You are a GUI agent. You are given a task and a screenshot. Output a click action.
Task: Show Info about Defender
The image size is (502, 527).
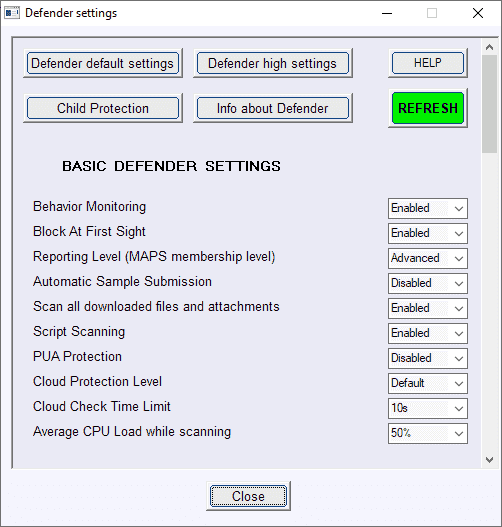coord(273,108)
